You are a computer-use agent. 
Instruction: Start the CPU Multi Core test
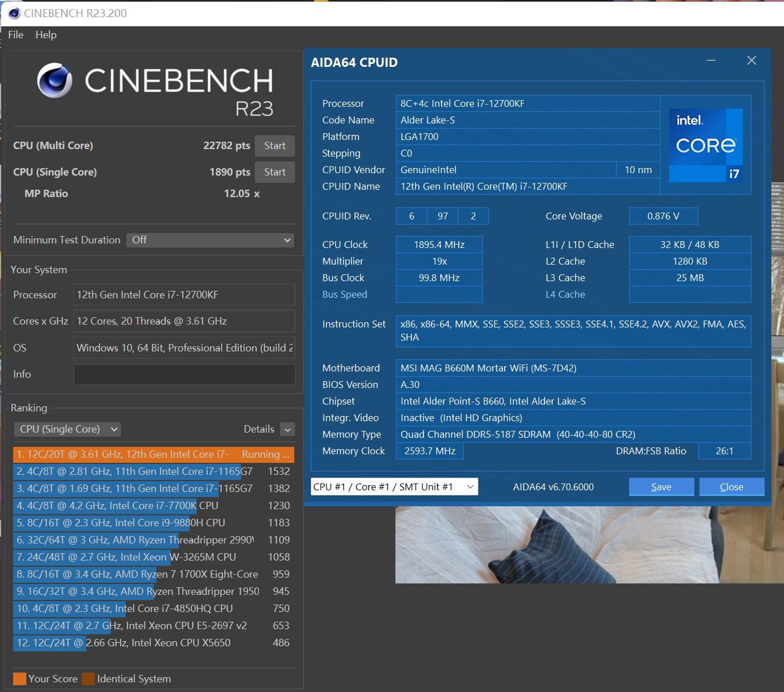[x=274, y=146]
